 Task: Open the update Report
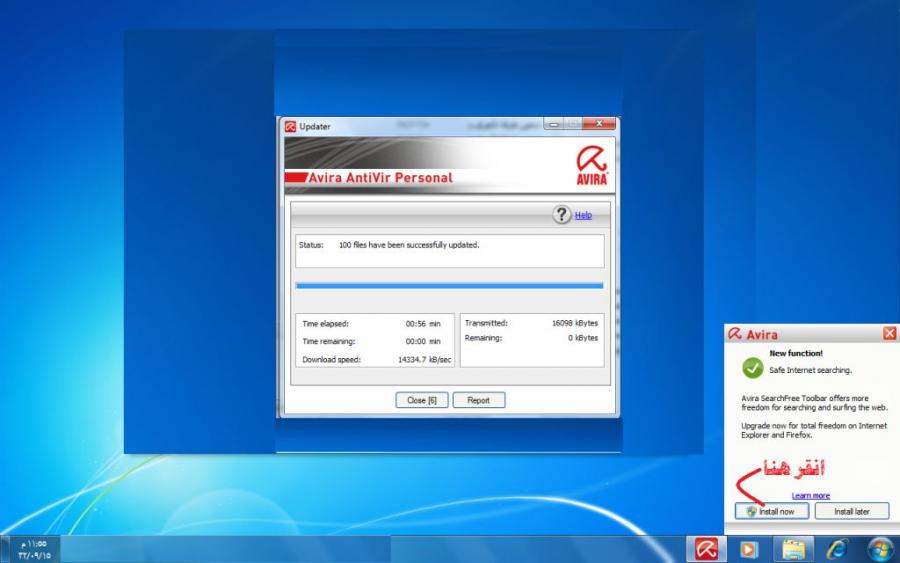479,400
